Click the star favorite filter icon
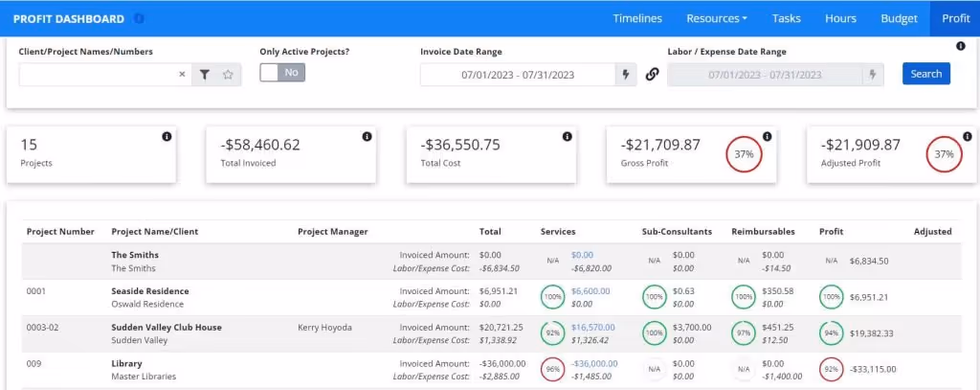The width and height of the screenshot is (980, 390). click(x=228, y=75)
